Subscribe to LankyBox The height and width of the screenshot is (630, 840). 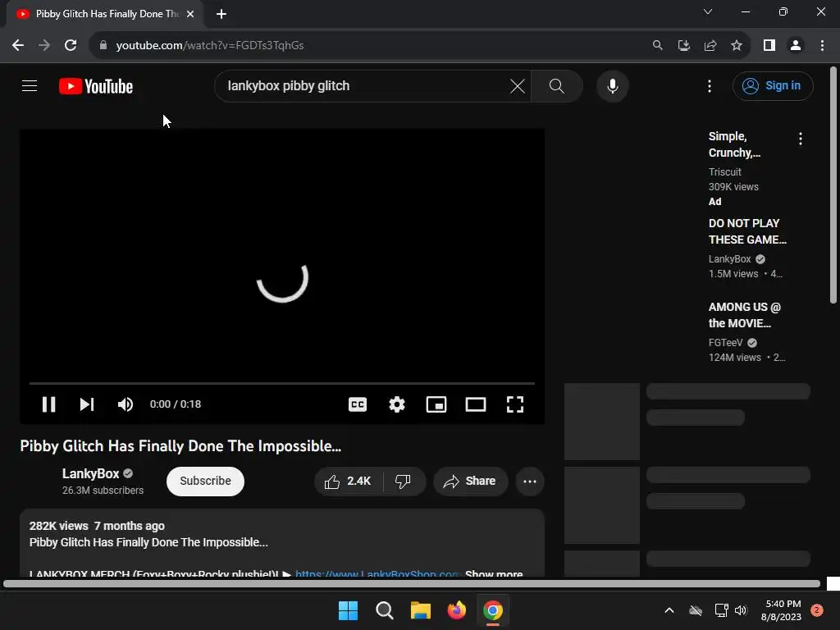click(205, 481)
